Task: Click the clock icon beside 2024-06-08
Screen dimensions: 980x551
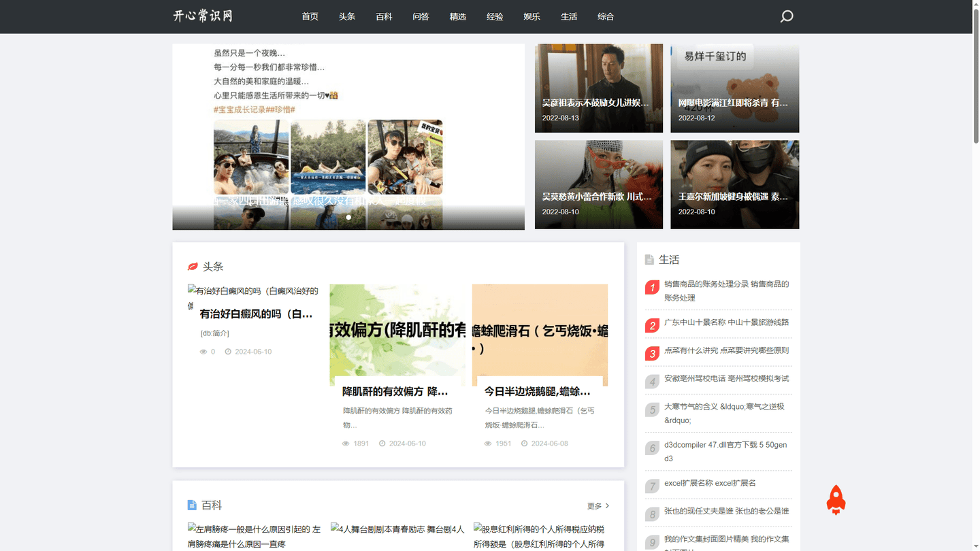Action: [x=524, y=444]
